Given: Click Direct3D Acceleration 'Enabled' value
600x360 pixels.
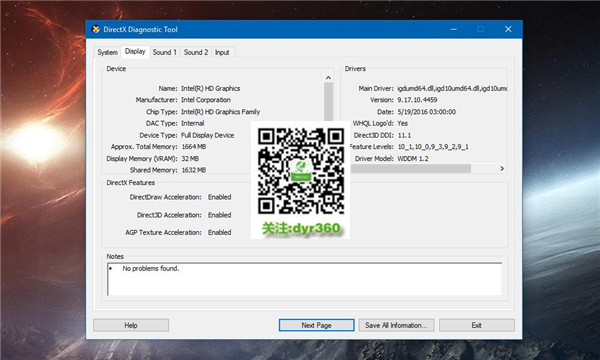Looking at the screenshot, I should [220, 215].
